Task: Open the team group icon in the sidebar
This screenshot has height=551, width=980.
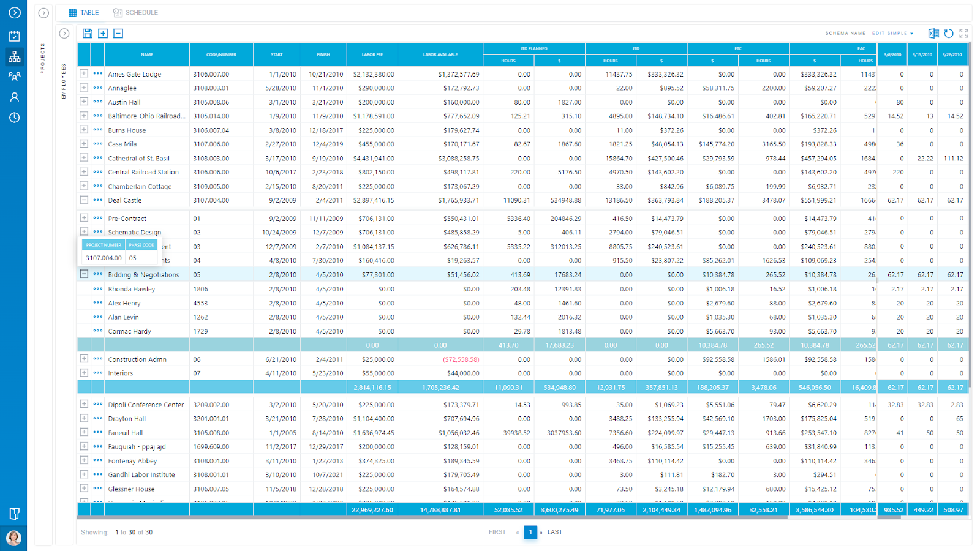Action: point(14,77)
